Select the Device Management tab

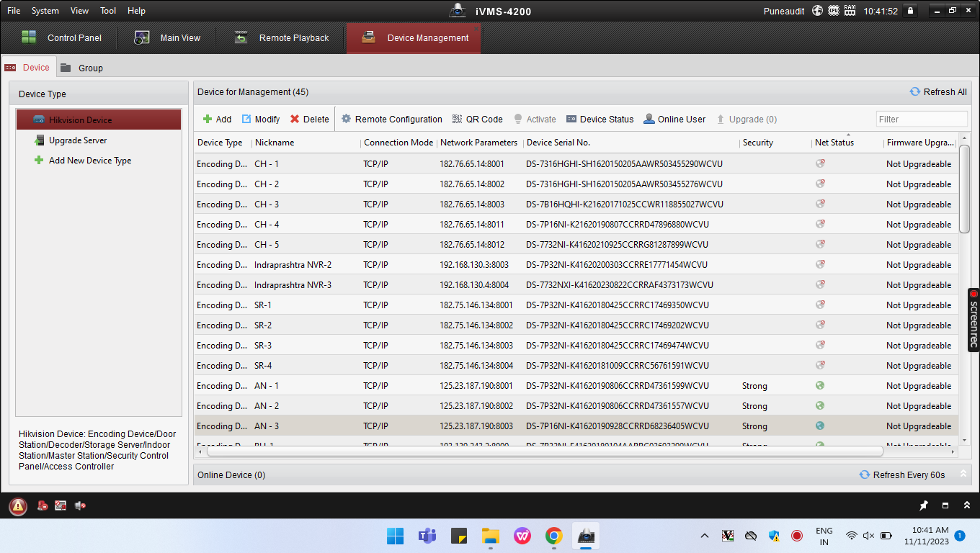[414, 38]
